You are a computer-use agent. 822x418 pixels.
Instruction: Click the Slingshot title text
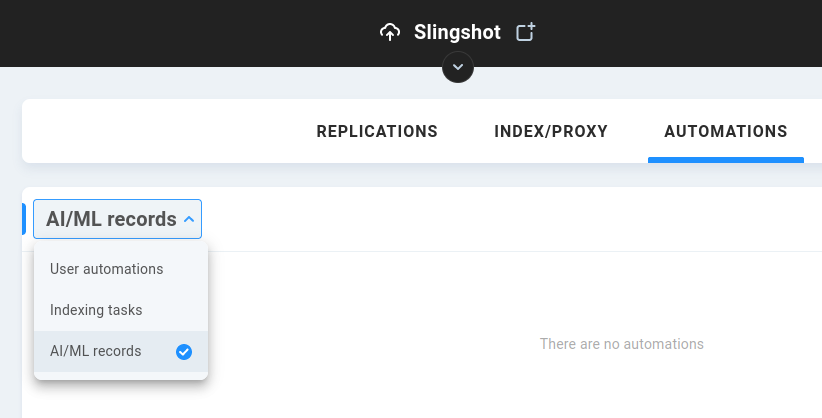coord(457,33)
